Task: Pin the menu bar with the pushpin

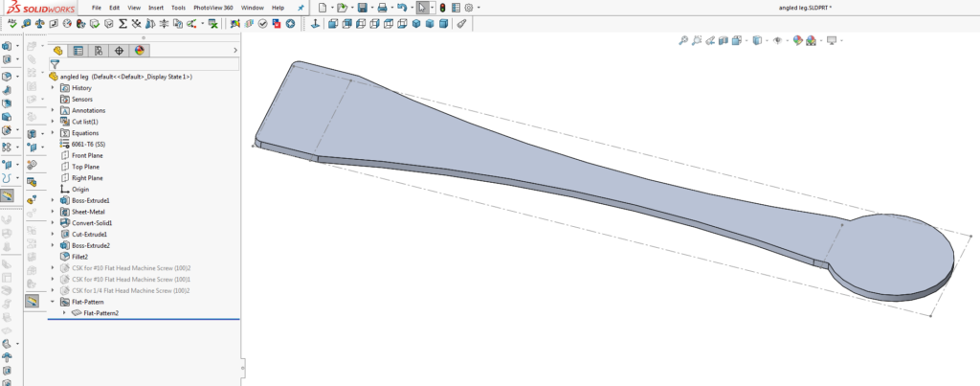Action: point(301,8)
